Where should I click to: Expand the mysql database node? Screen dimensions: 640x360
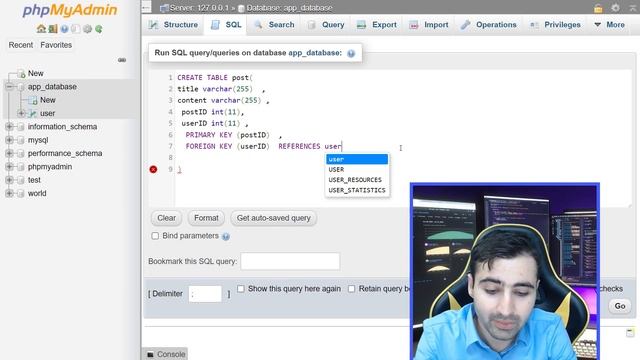(x=9, y=140)
